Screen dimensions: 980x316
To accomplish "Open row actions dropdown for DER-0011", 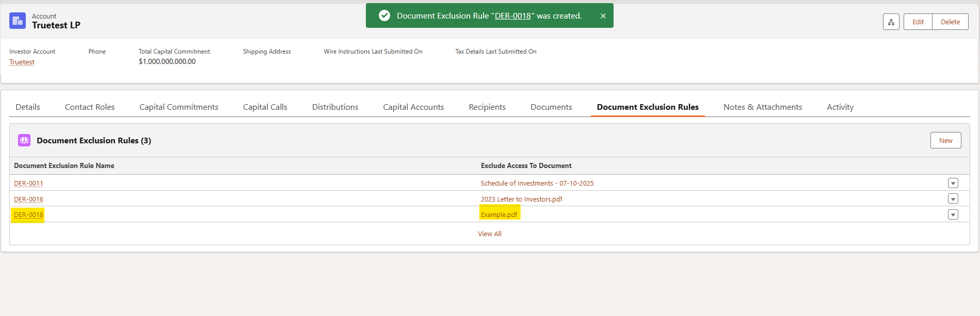I will [x=953, y=183].
